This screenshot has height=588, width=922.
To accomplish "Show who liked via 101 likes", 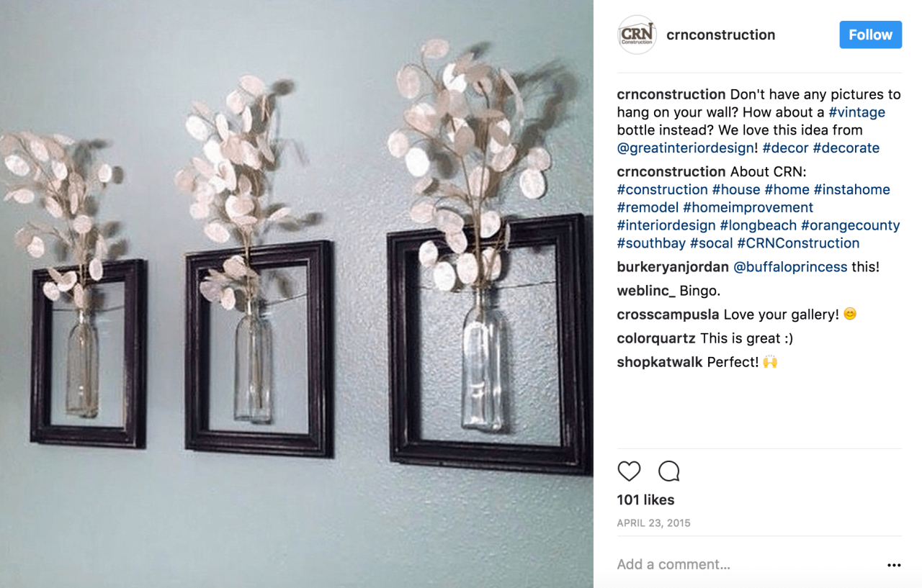I will tap(645, 499).
